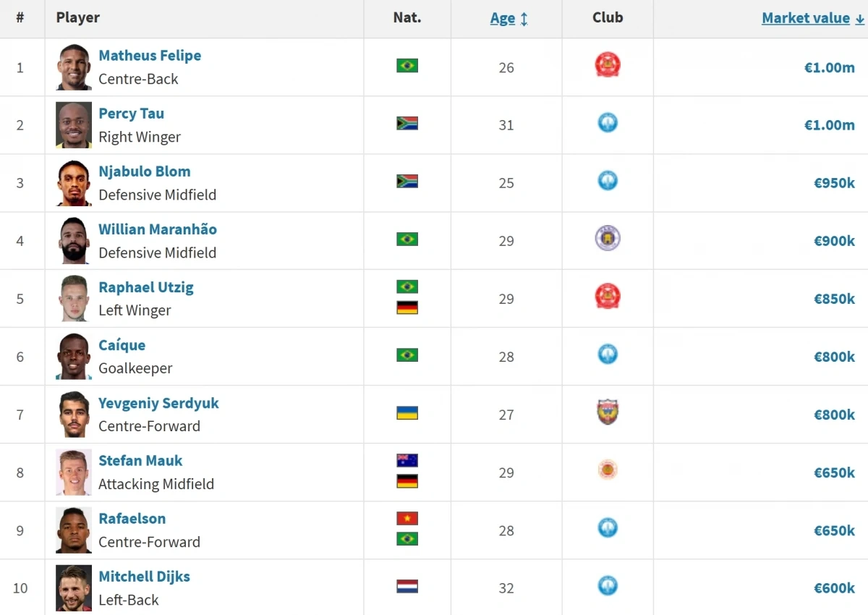Screen dimensions: 868x615
Task: Click the Brazil flag in Caíque's row
Action: [407, 355]
